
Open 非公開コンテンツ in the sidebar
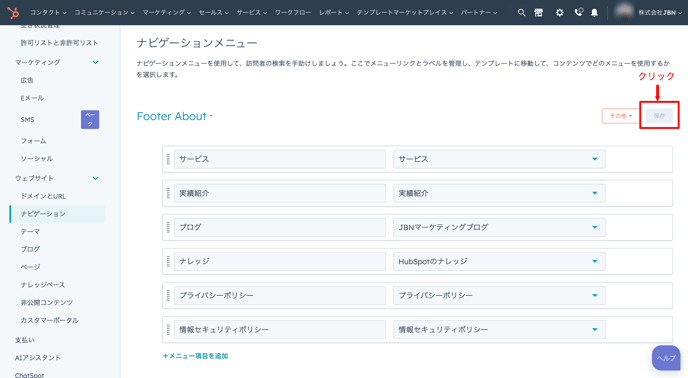coord(47,302)
